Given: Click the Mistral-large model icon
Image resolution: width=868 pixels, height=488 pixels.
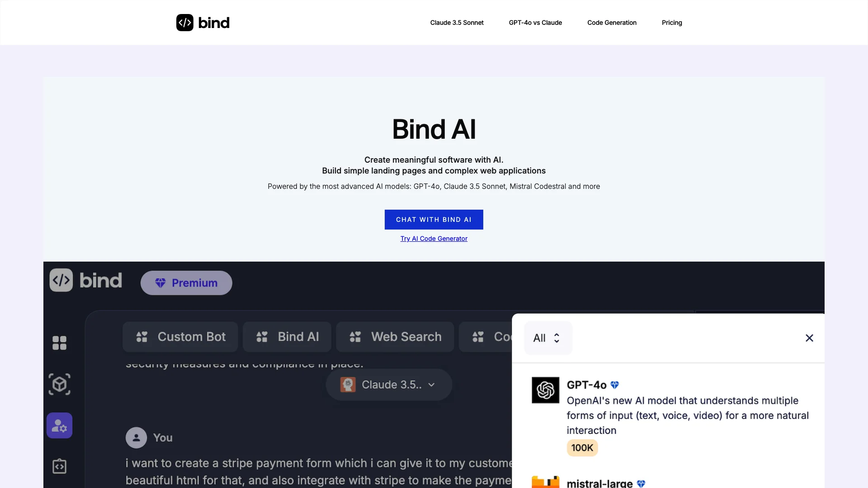Looking at the screenshot, I should [x=545, y=483].
